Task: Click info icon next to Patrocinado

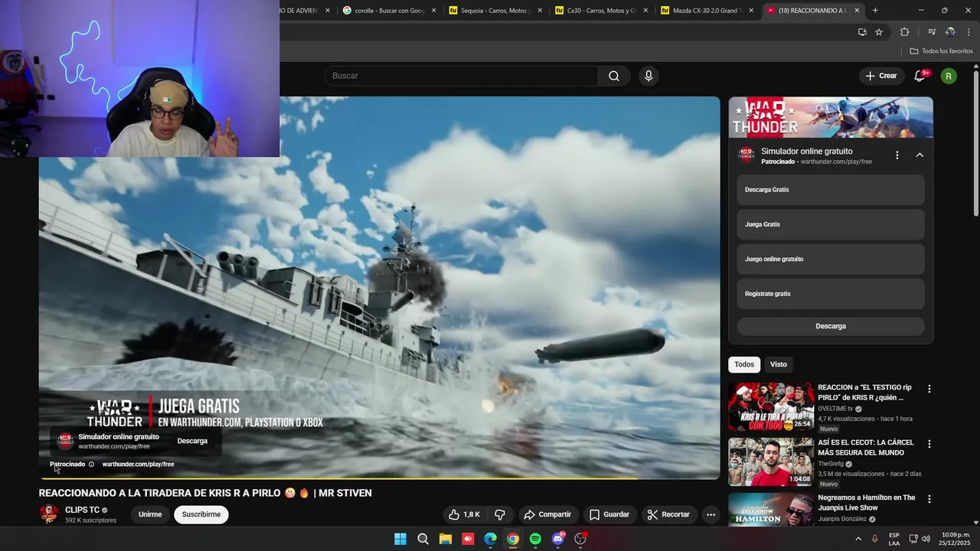Action: click(91, 464)
